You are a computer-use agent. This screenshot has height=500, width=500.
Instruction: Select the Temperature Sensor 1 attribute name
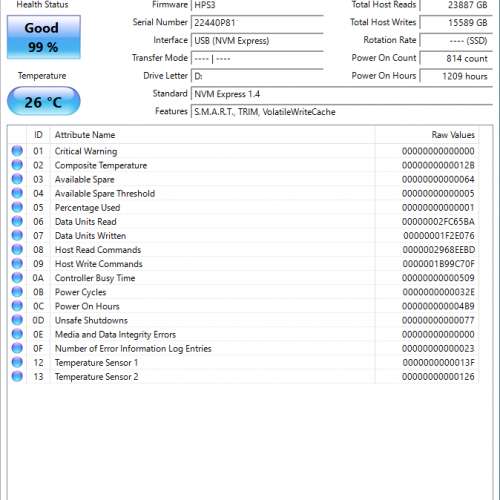(96, 363)
